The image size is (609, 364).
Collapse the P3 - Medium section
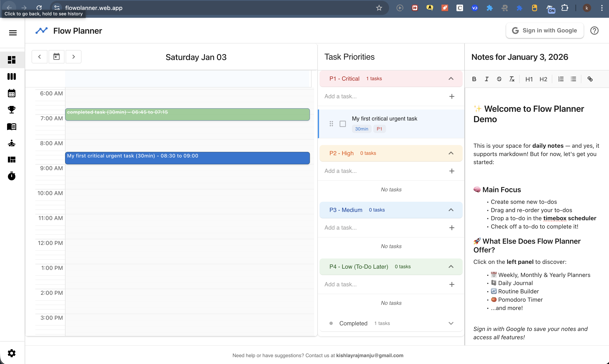click(451, 210)
